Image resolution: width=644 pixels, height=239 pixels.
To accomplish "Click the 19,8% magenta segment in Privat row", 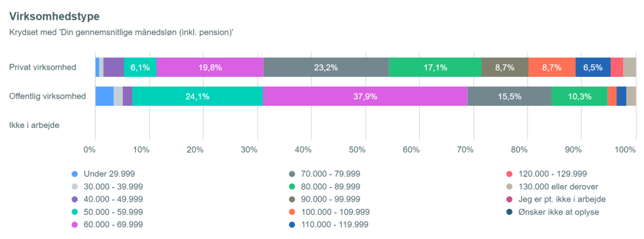I will point(210,68).
